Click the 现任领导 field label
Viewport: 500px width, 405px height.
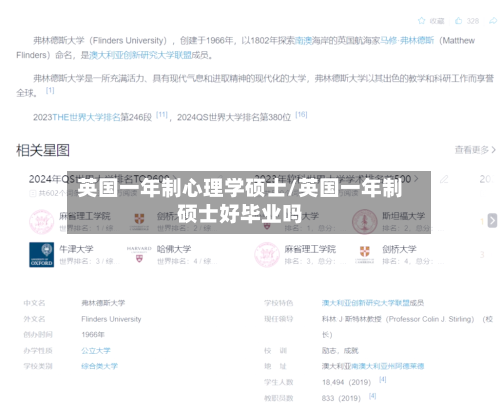(279, 319)
